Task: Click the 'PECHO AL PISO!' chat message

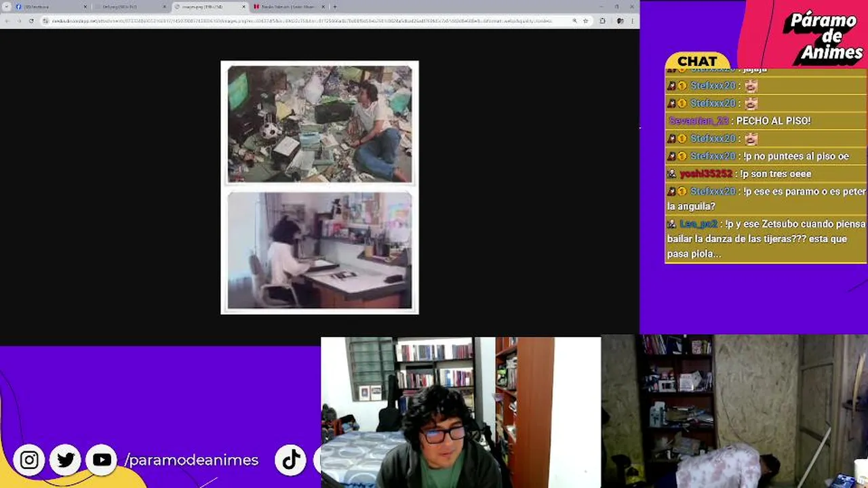Action: coord(773,121)
